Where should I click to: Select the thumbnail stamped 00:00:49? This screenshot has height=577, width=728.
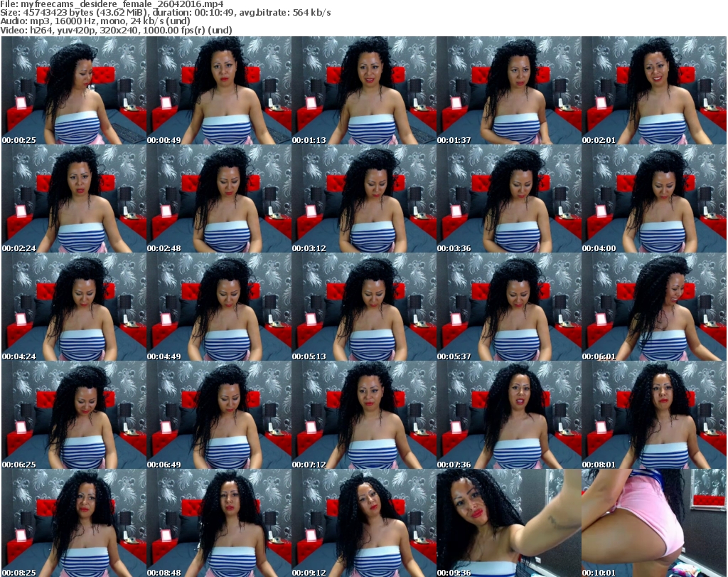tap(219, 90)
